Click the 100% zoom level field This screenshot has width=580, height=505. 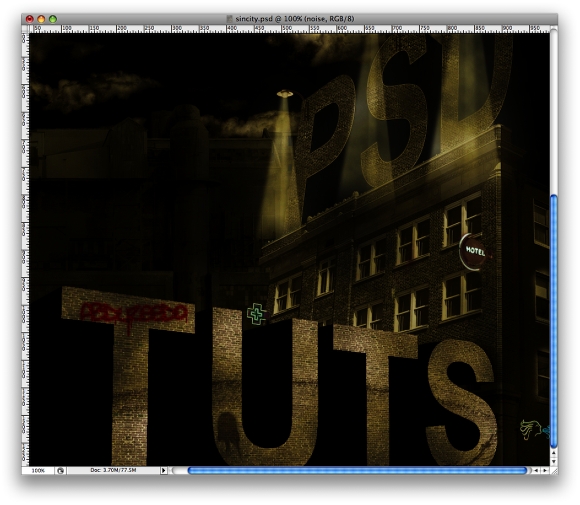[38, 471]
